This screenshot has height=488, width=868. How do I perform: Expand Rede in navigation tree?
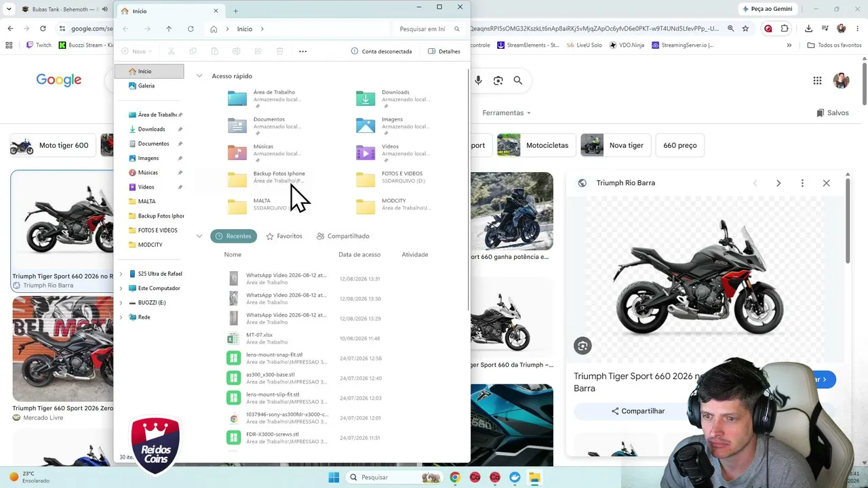coord(121,317)
